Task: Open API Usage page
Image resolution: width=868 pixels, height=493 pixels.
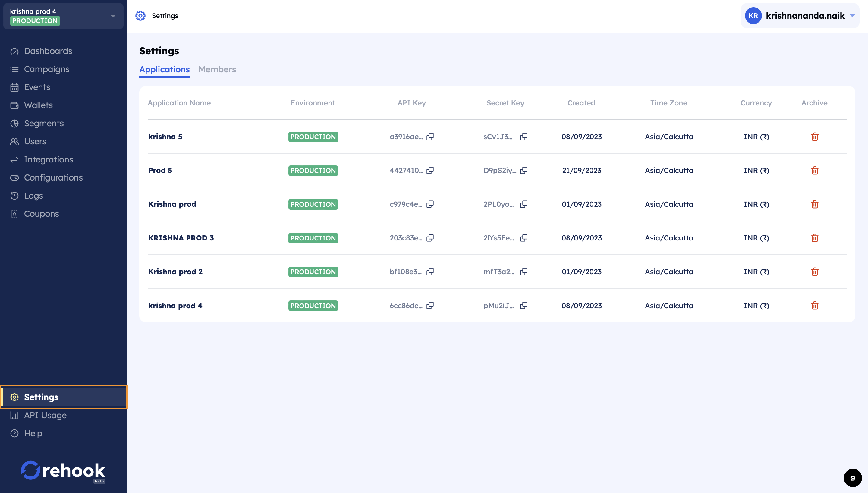Action: point(46,416)
